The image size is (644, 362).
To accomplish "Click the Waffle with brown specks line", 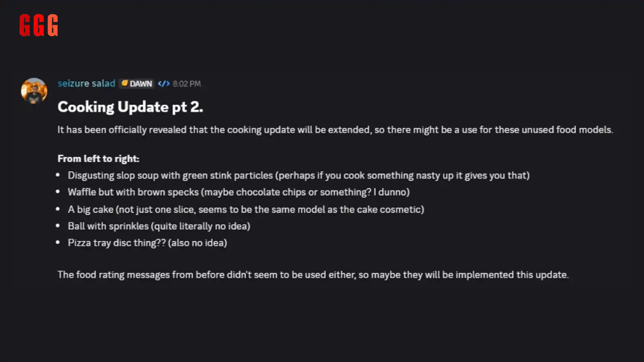I will [x=238, y=192].
